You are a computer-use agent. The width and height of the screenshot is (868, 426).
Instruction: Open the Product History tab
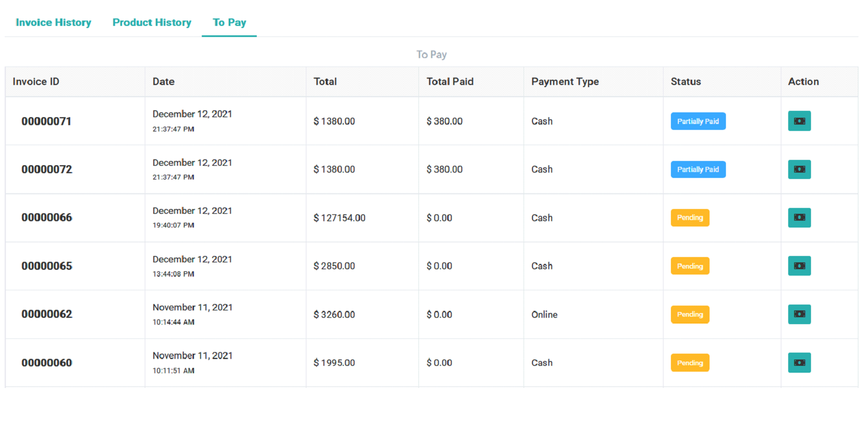tap(152, 22)
